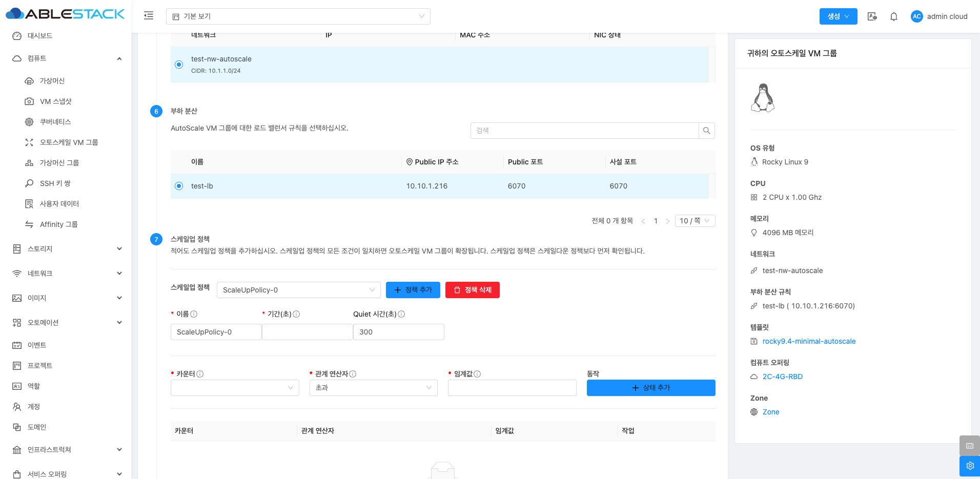
Task: Open the notifications bell
Action: [893, 16]
